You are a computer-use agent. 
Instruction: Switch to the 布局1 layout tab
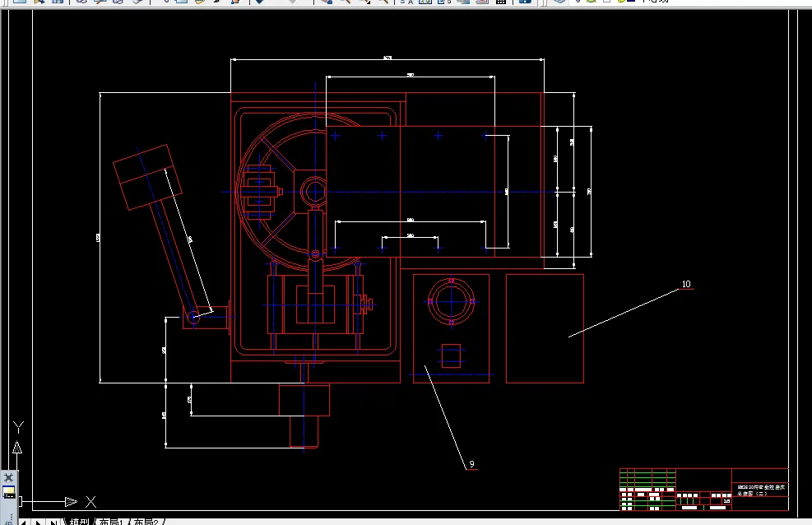click(x=111, y=522)
